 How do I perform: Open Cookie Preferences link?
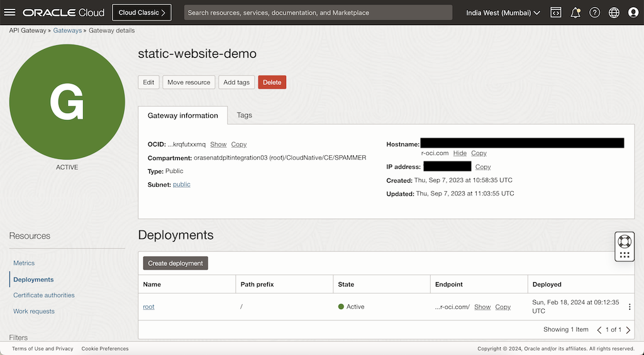[105, 349]
